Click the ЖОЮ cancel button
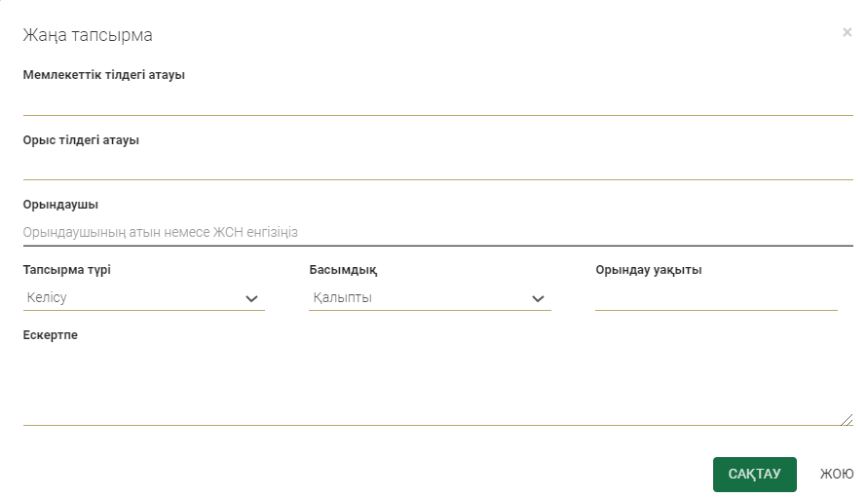Image resolution: width=868 pixels, height=498 pixels. pyautogui.click(x=836, y=475)
